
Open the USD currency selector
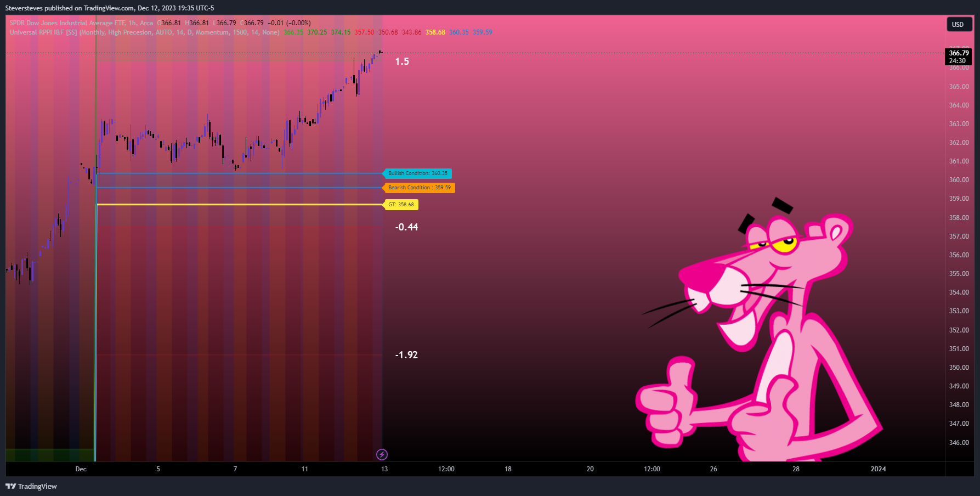point(959,24)
